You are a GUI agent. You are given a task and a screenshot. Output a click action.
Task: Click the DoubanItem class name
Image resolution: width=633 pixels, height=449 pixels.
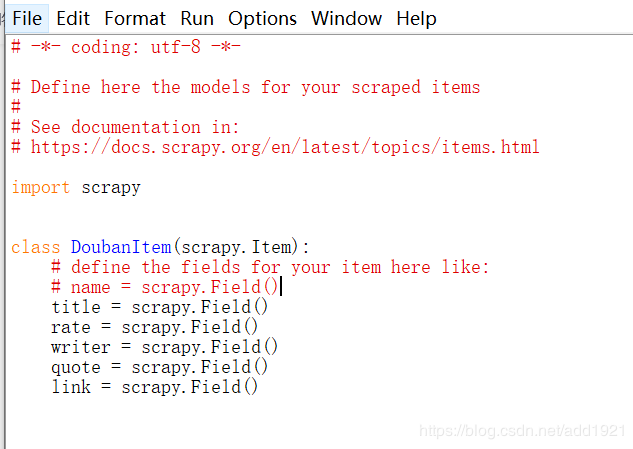121,247
